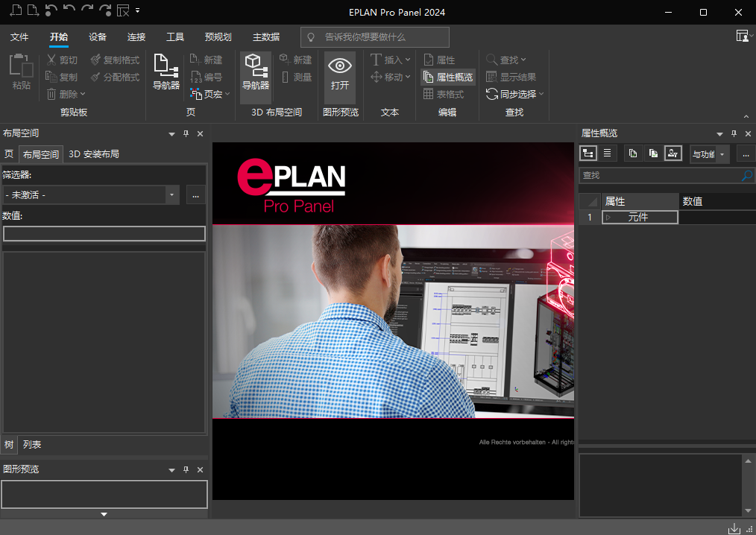This screenshot has height=535, width=756.
Task: Open the 同步选择 dropdown in ribbon
Action: tap(542, 94)
